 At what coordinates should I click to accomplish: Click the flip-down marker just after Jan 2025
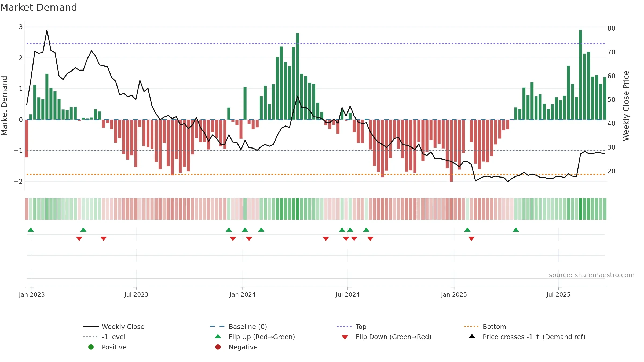(x=471, y=239)
